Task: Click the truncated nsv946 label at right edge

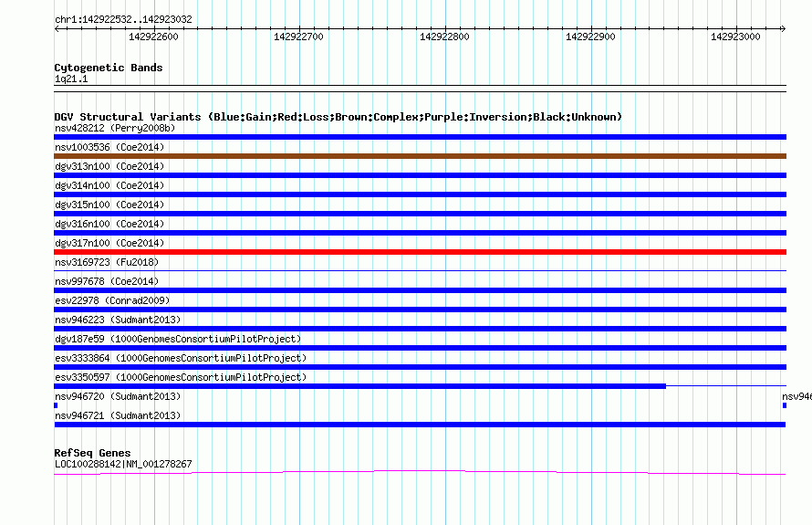Action: (797, 396)
